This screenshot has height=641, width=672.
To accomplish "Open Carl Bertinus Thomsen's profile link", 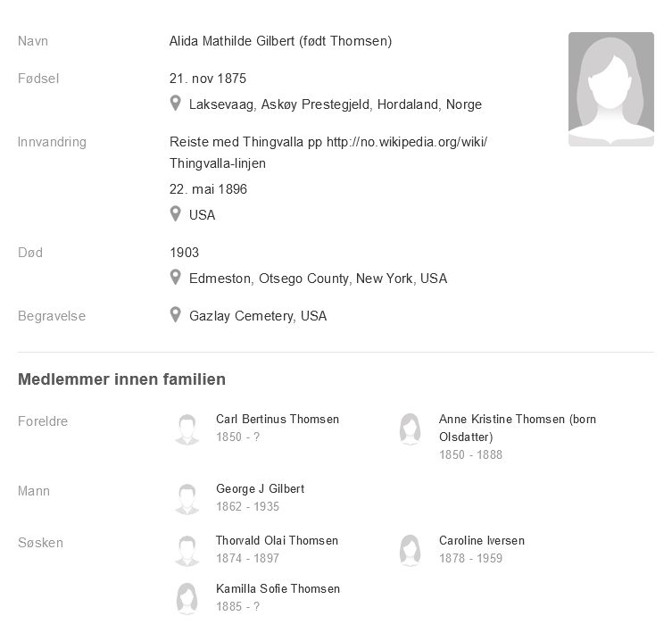I will 278,419.
